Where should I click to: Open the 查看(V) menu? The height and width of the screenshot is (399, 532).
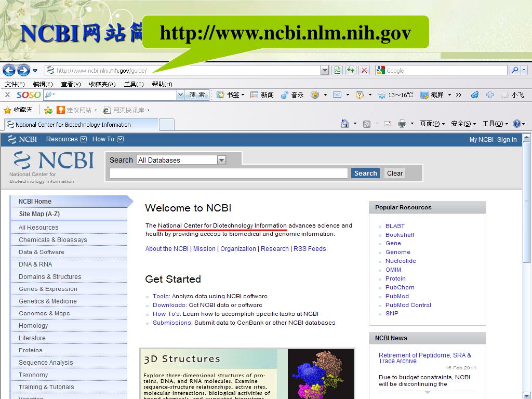(71, 84)
